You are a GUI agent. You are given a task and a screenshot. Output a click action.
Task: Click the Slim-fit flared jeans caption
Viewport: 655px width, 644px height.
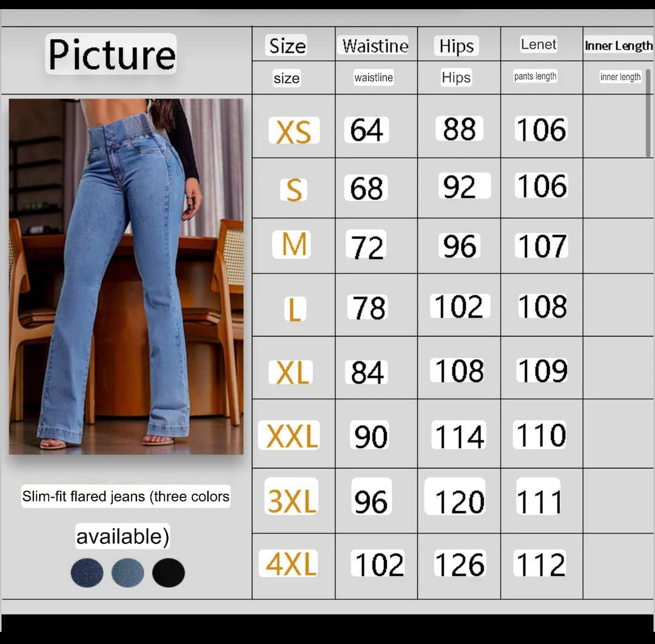[126, 496]
